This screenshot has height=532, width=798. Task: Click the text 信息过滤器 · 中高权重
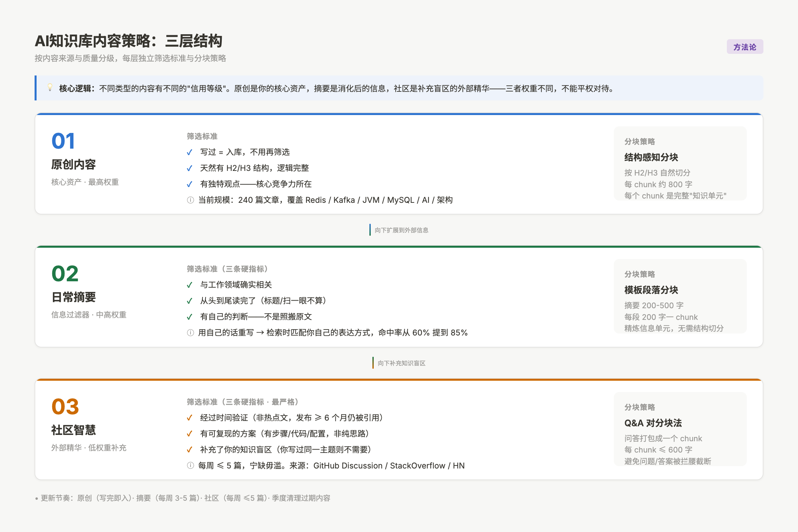click(x=88, y=315)
